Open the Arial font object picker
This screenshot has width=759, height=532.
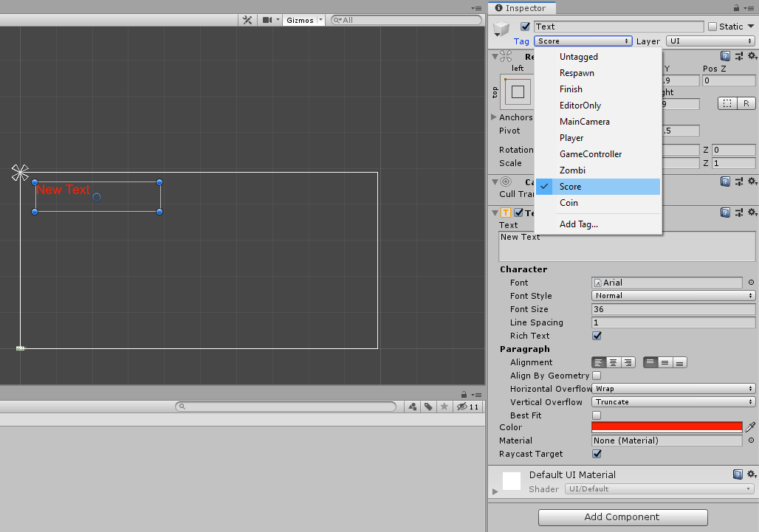click(752, 283)
